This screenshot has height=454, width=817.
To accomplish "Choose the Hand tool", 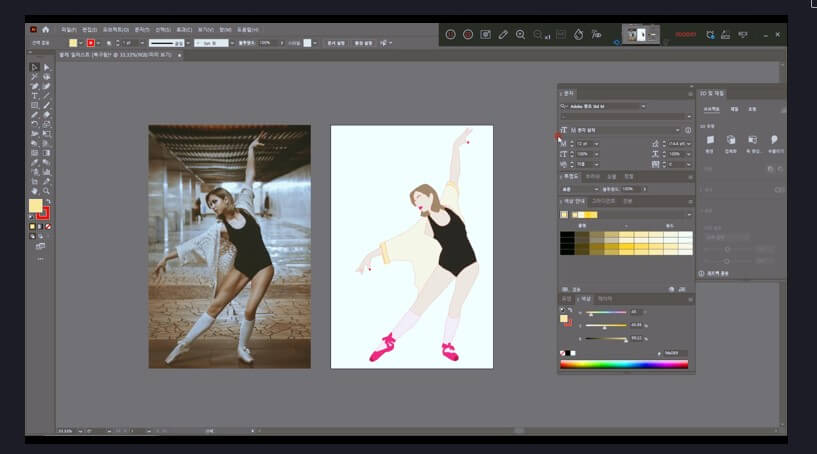I will (35, 190).
